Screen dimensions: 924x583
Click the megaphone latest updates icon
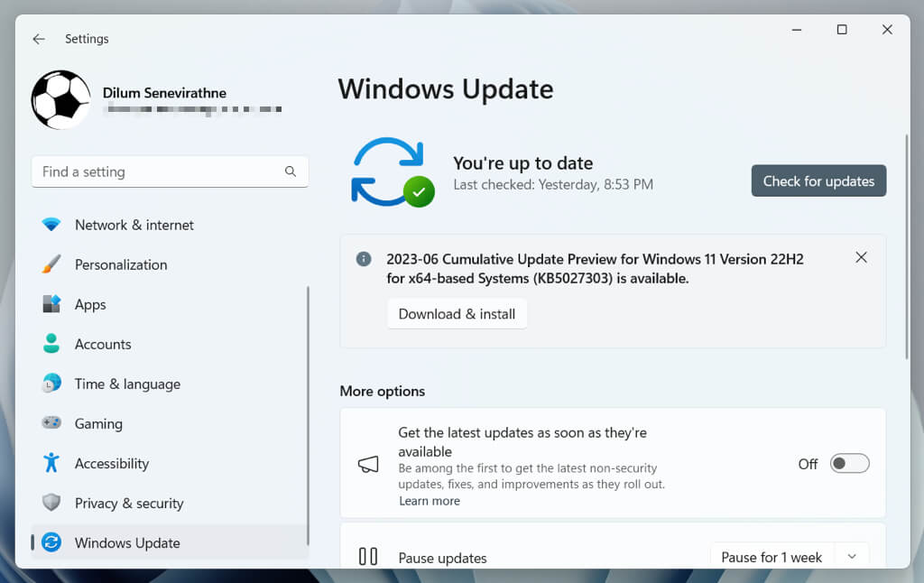click(368, 464)
